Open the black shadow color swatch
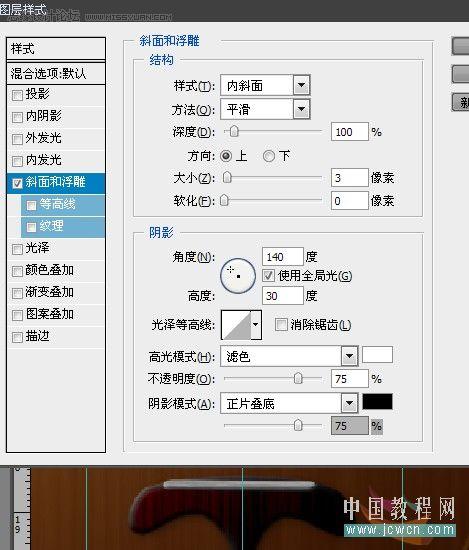The image size is (469, 550). tap(377, 401)
